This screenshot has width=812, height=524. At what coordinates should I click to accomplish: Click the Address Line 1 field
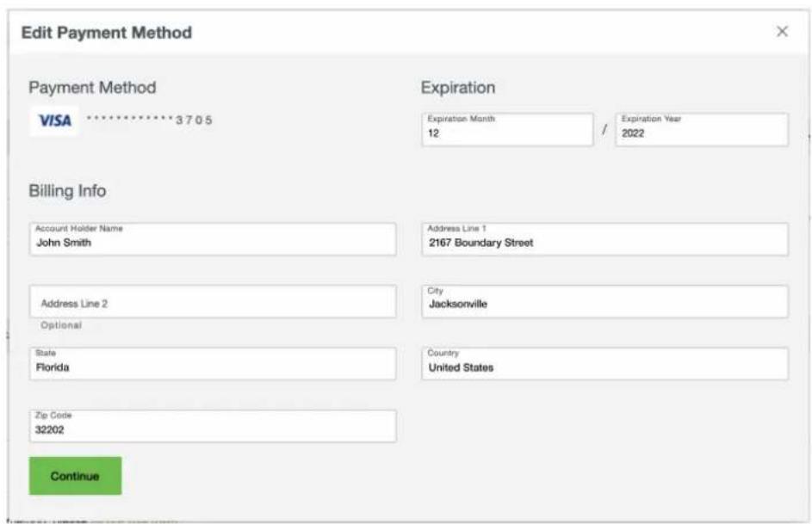pos(604,239)
